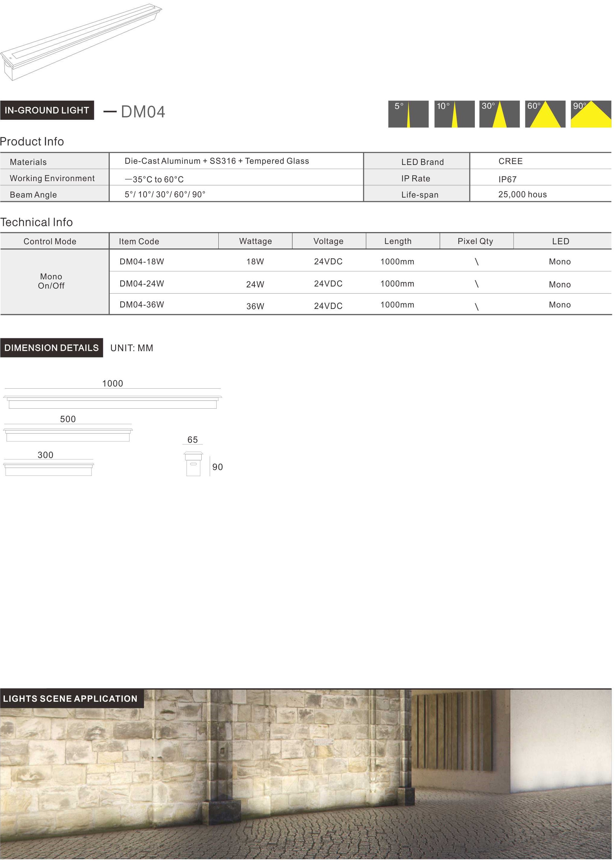Image resolution: width=616 pixels, height=861 pixels.
Task: Click Die-Cast Aluminum + SS316 + Tempered Glass
Action: pos(217,161)
